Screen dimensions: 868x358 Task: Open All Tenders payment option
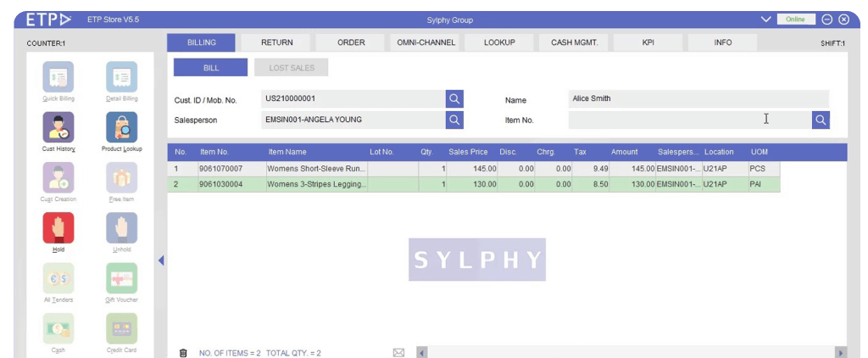click(x=58, y=278)
